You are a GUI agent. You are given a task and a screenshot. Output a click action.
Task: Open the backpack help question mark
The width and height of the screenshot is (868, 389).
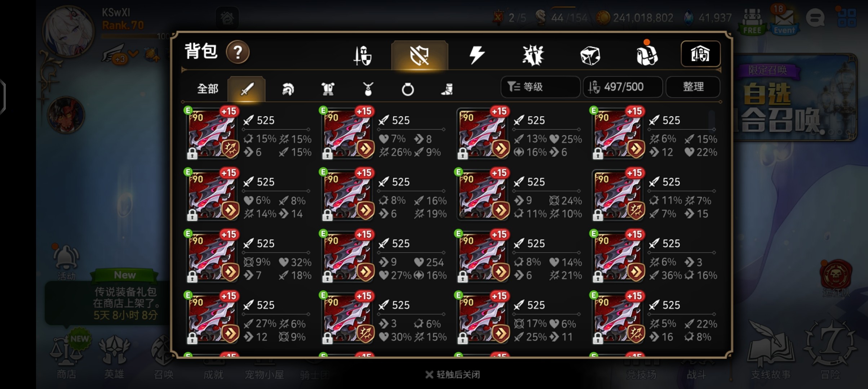[x=238, y=52]
